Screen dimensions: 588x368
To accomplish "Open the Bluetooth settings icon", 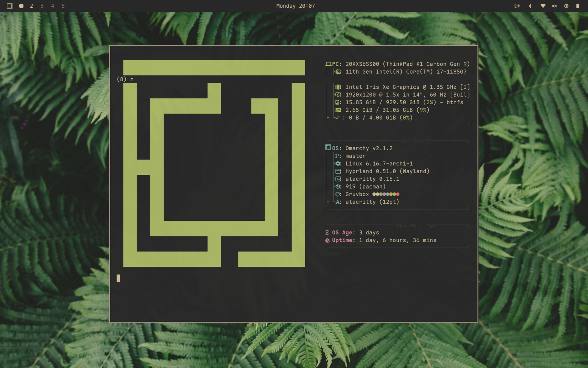I will (530, 6).
